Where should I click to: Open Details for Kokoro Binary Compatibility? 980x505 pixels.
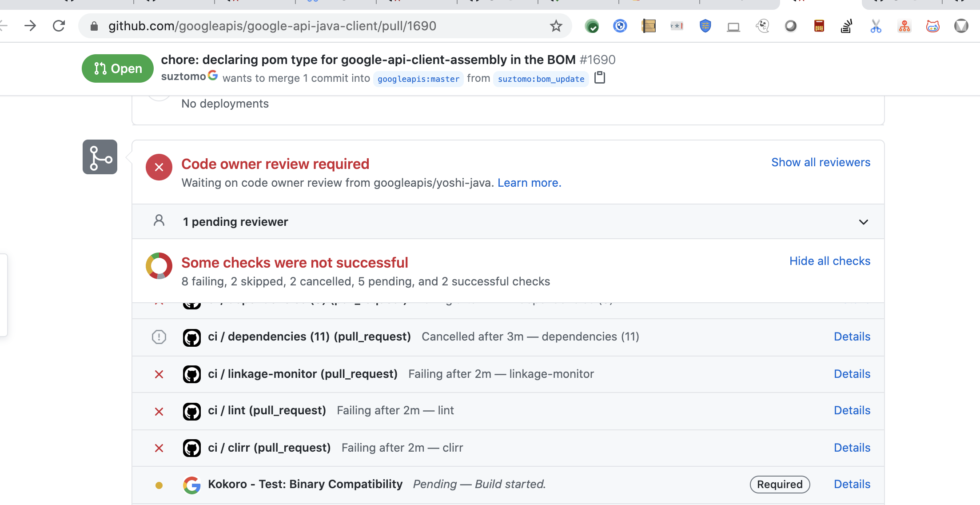(852, 484)
